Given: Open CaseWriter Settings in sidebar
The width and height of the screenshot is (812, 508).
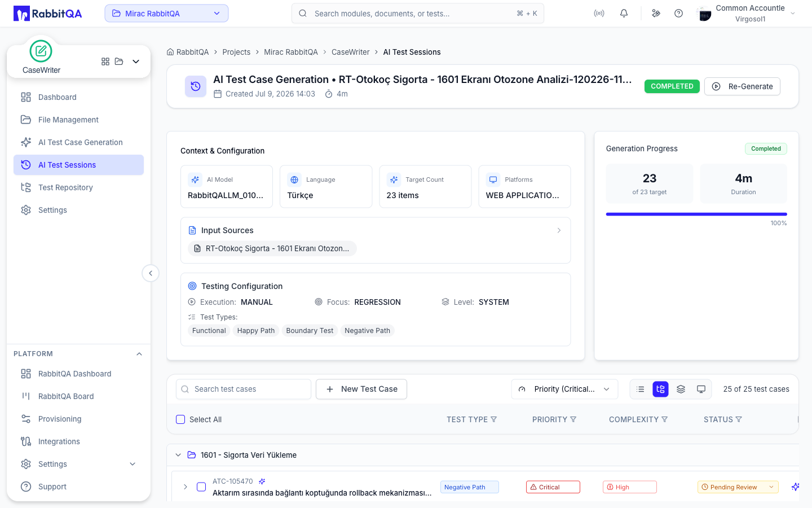Looking at the screenshot, I should pos(78,210).
